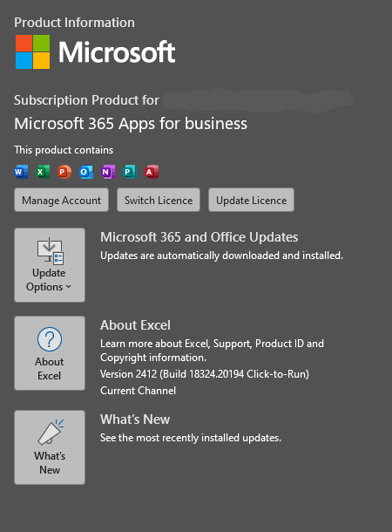The image size is (392, 532).
Task: Open Manage Account
Action: (x=61, y=201)
